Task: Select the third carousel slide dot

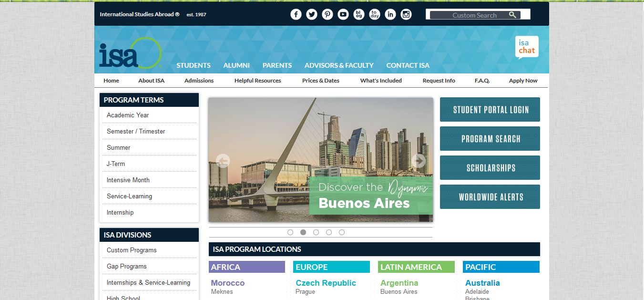Action: (316, 232)
